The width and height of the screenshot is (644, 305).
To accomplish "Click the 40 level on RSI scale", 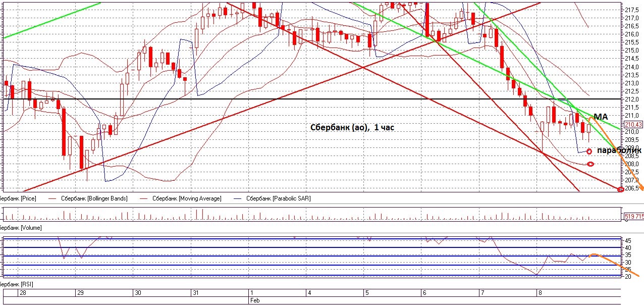I will click(x=629, y=247).
